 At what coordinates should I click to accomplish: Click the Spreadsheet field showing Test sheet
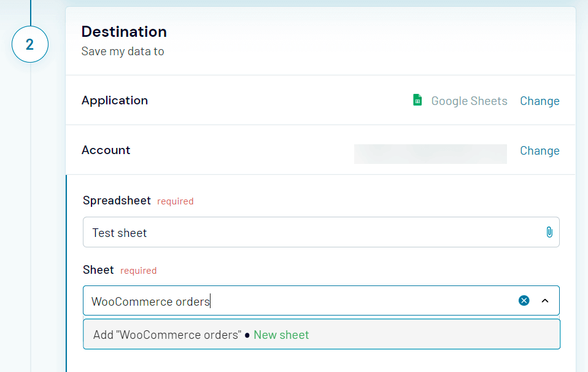point(321,232)
